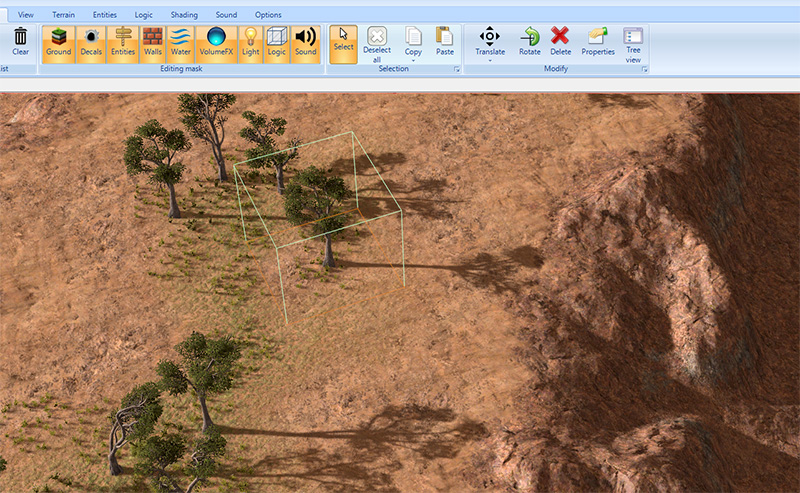
Task: Toggle the Ground editing mask
Action: (x=59, y=44)
